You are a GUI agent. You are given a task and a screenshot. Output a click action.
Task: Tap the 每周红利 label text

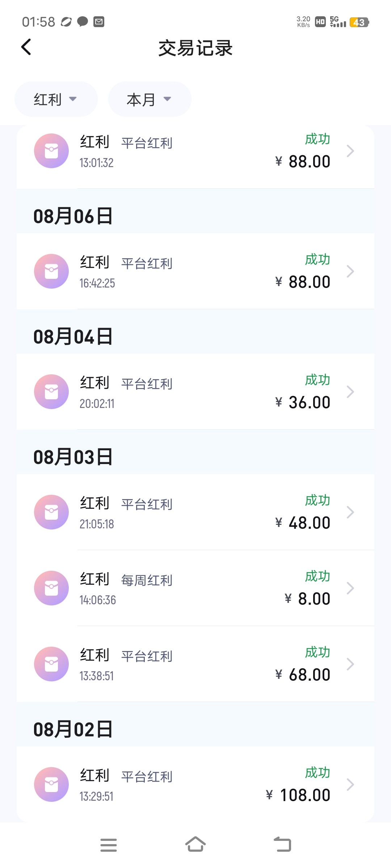tap(147, 580)
